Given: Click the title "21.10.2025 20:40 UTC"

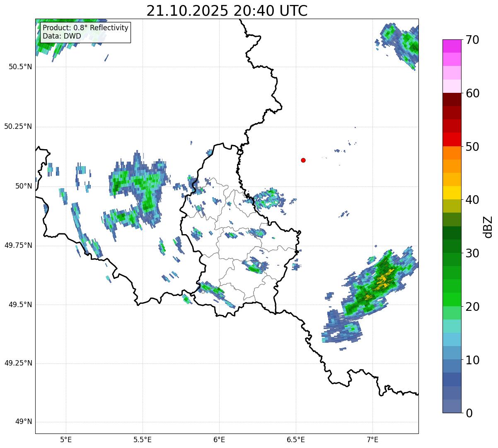Looking at the screenshot, I should (227, 11).
